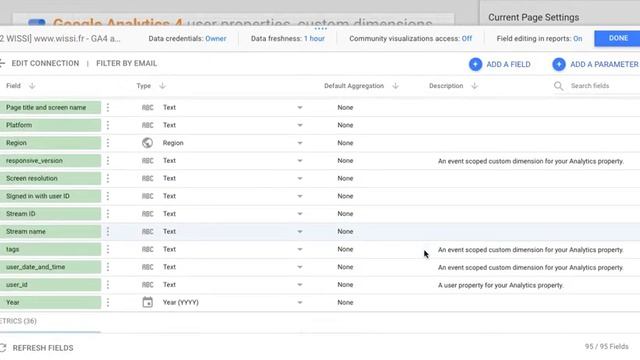Expand type dropdown for Signed in with user ID
The height and width of the screenshot is (360, 640).
tap(300, 196)
